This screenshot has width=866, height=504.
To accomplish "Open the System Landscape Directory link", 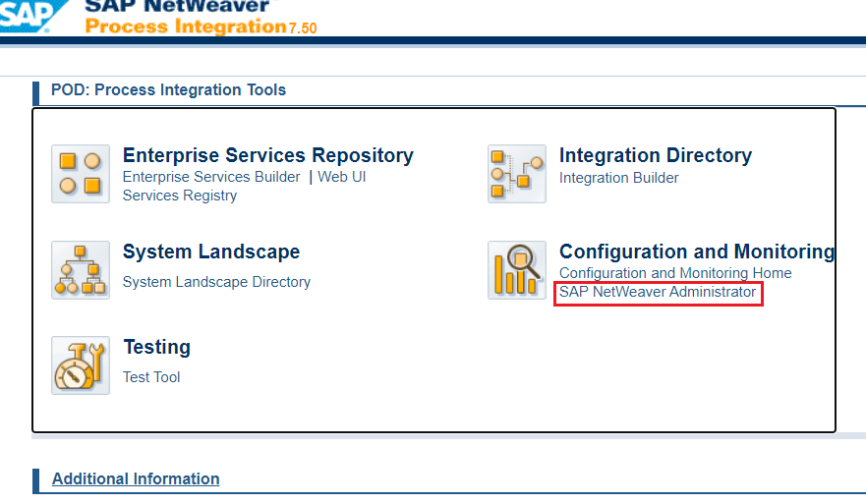I will 216,282.
